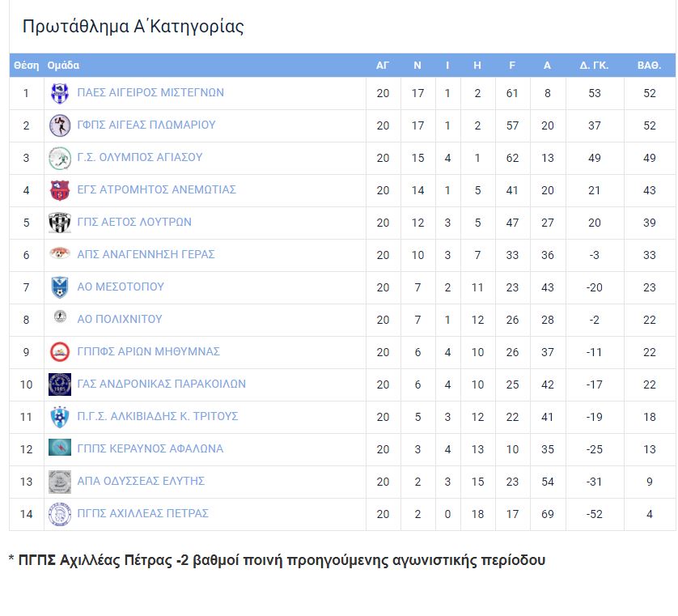
Task: Click the Π.Γ.Σ. ΑΛΚΙΒΙΑΔΗΣ Κ. ΤΡΙΤΟΥΣ crest
Action: [x=60, y=417]
